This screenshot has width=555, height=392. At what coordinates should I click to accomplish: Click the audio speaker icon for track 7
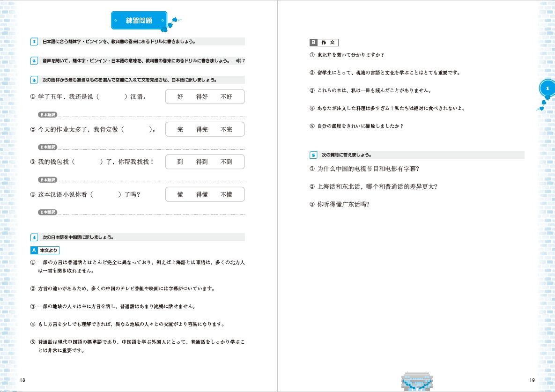coord(238,61)
